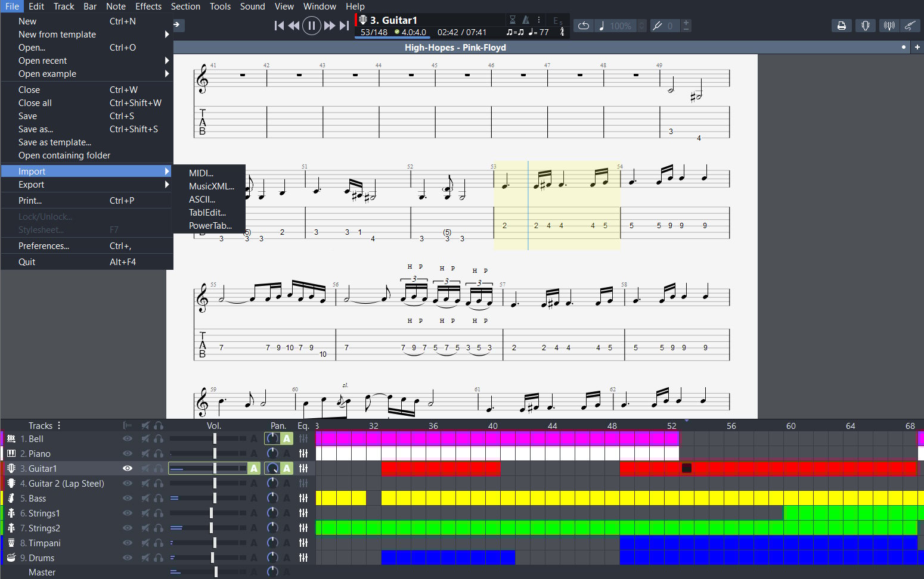The width and height of the screenshot is (924, 579).
Task: Pause playback with the pause button
Action: (312, 26)
